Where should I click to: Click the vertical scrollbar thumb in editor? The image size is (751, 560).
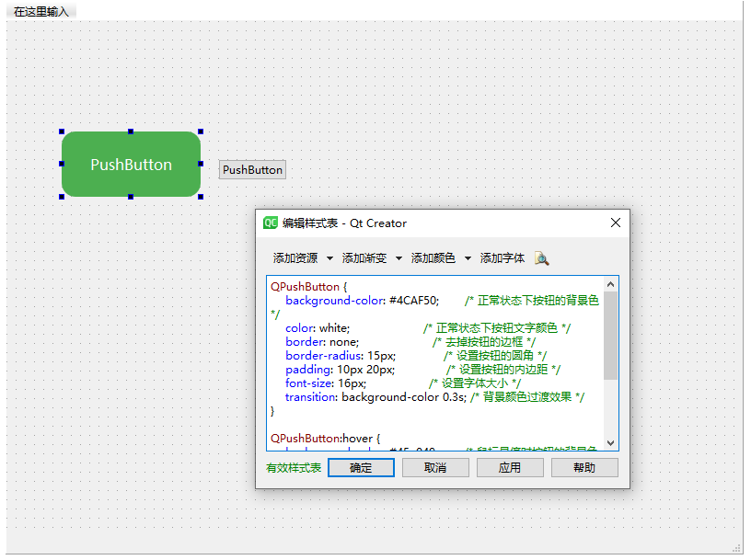(610, 336)
